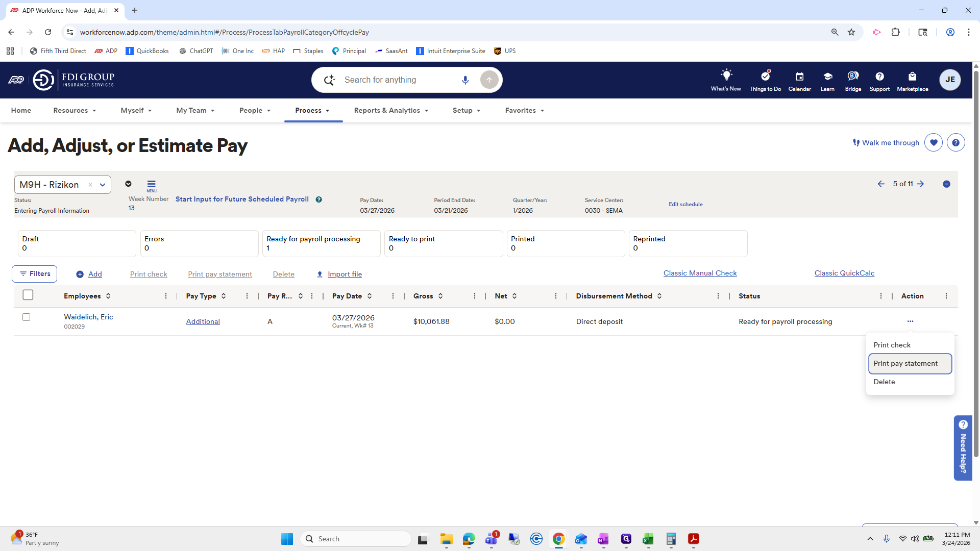980x551 pixels.
Task: Open Excel from the Windows taskbar
Action: pos(648,539)
